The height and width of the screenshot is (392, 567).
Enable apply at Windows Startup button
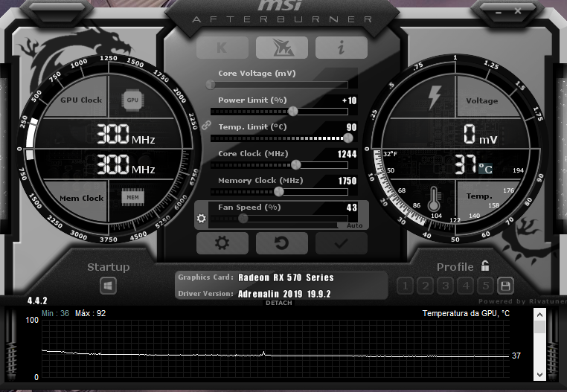pyautogui.click(x=108, y=286)
